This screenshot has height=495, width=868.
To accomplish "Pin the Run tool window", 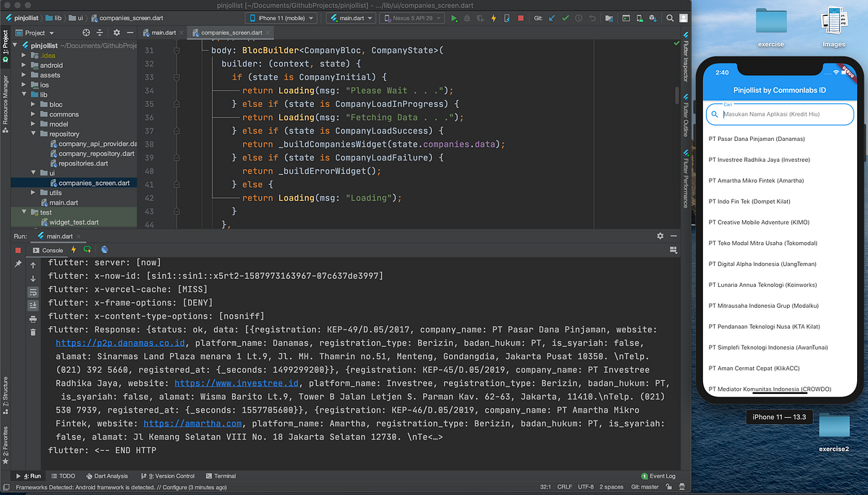I will (x=20, y=263).
